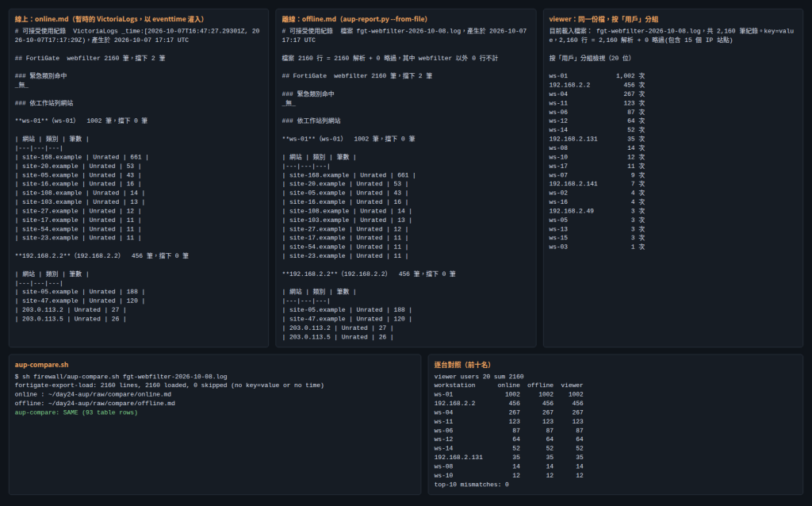Screen dimensions: 812x506
Task: Click the 203.0.113.5 row in the online panel
Action: (x=71, y=319)
